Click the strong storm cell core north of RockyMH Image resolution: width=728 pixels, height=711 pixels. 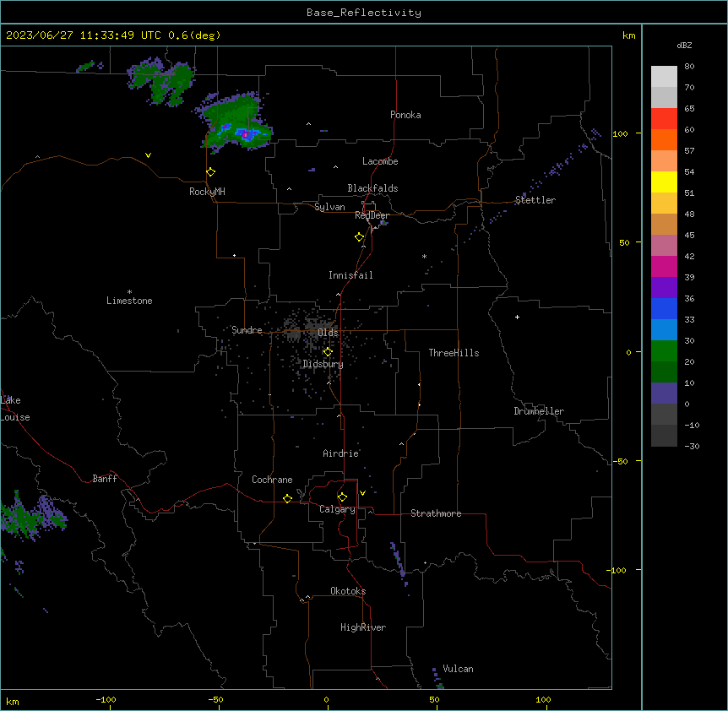coord(246,134)
